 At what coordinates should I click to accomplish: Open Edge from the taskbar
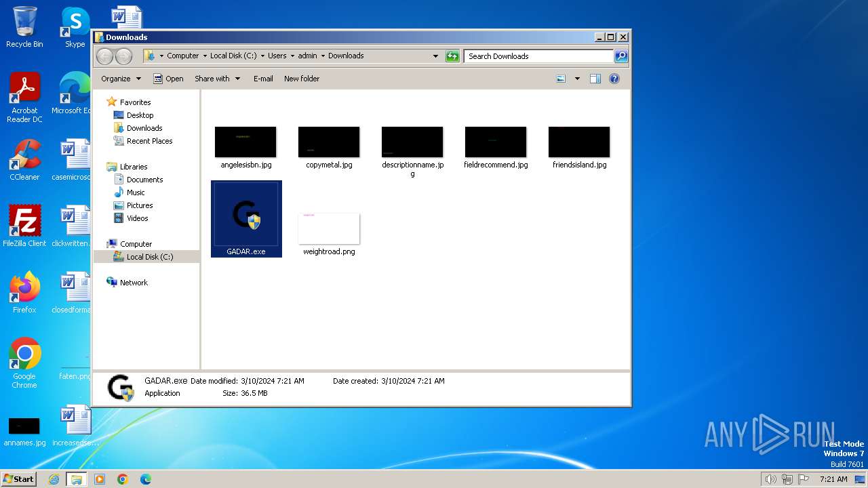[146, 479]
